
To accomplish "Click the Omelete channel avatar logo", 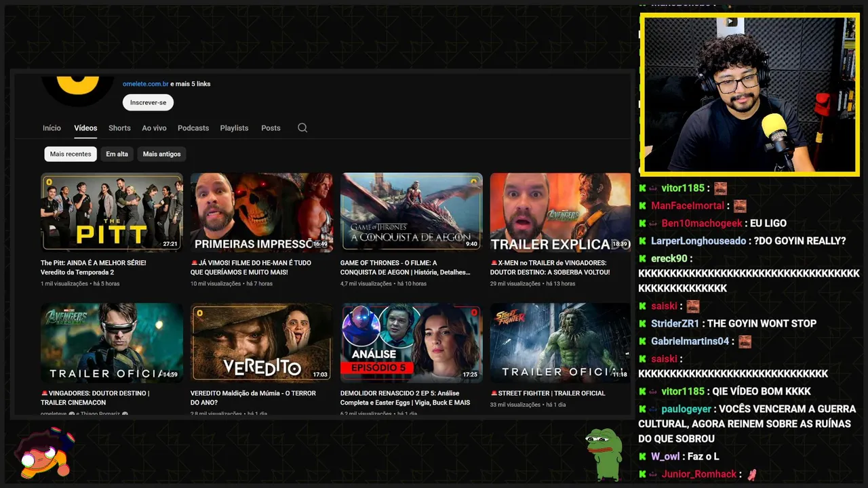I will tap(78, 91).
